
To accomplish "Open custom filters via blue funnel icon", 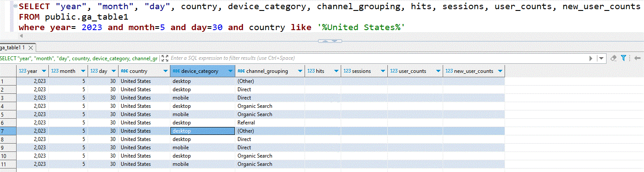I will [624, 58].
